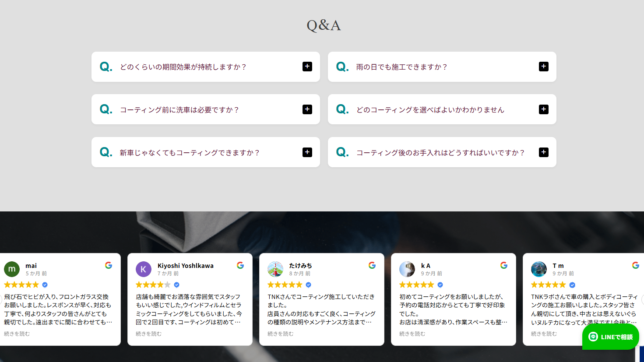Open the LINEで相談 chat button
The image size is (644, 362).
(x=610, y=337)
